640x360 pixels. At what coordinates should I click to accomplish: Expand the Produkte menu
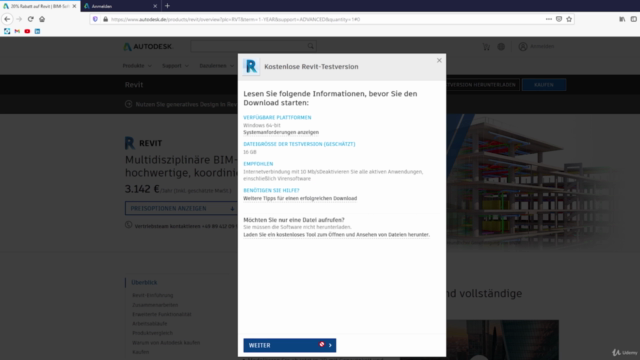(137, 66)
